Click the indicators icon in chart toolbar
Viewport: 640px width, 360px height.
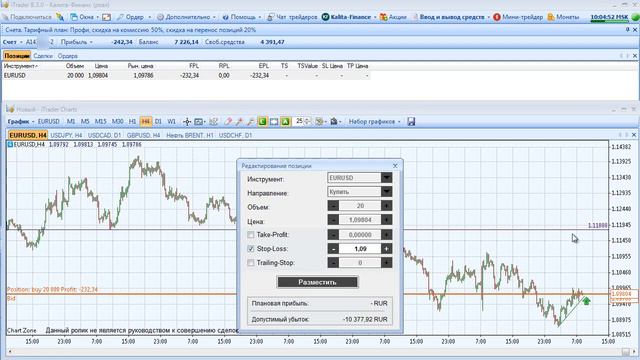tap(213, 122)
